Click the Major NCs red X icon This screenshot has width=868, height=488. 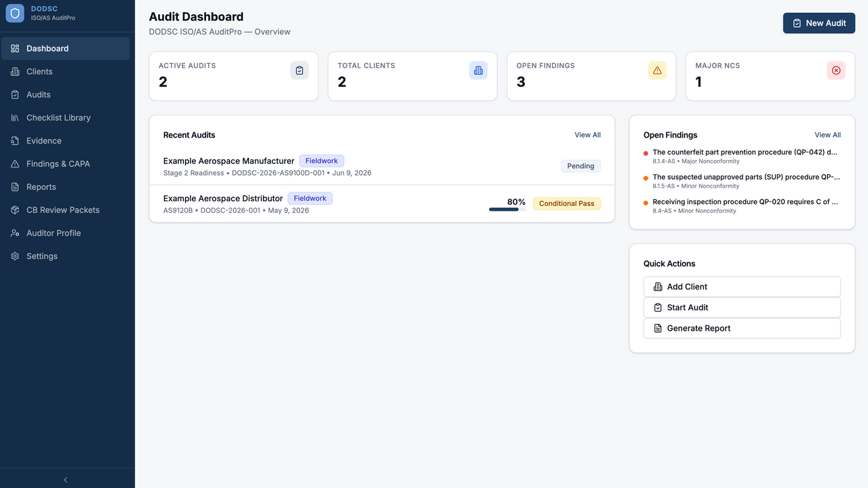click(x=836, y=70)
